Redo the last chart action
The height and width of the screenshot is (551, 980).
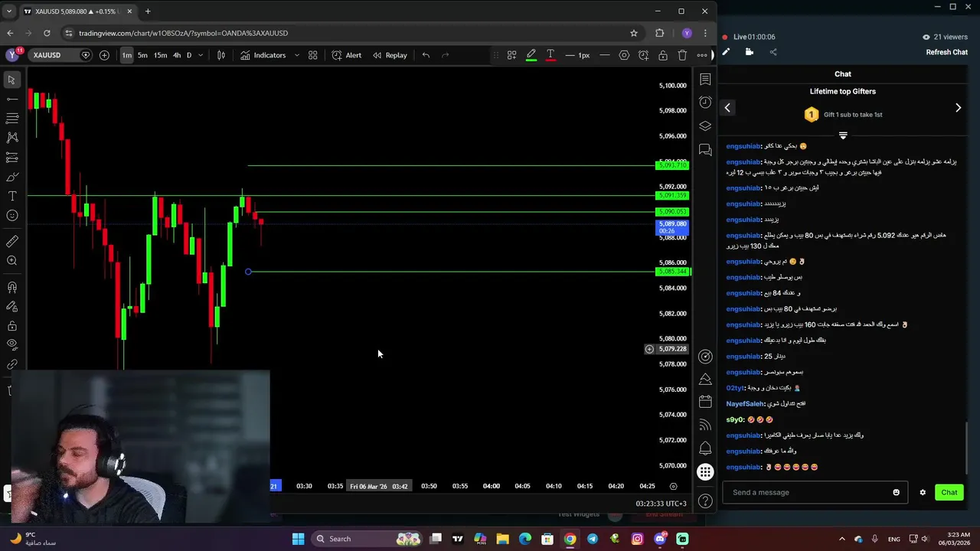(x=445, y=55)
